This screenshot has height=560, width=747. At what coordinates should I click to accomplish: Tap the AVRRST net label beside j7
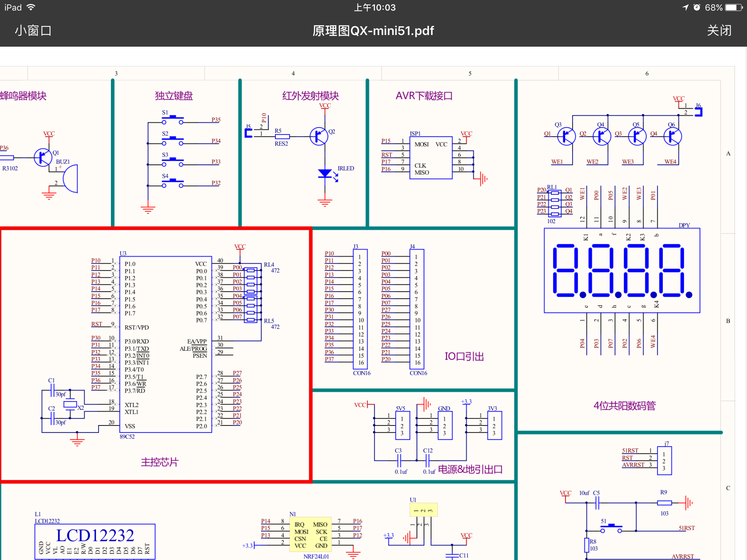pyautogui.click(x=633, y=465)
